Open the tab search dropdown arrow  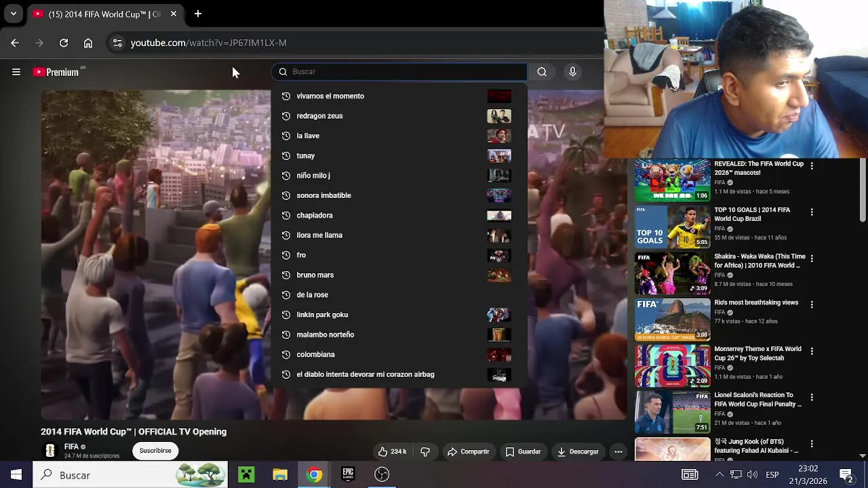[x=13, y=14]
